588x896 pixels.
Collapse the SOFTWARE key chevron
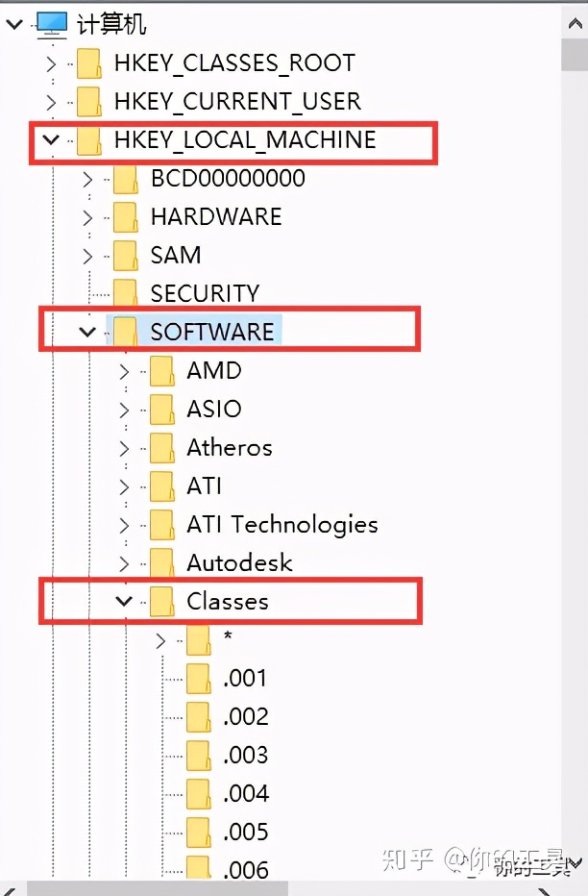tap(87, 332)
